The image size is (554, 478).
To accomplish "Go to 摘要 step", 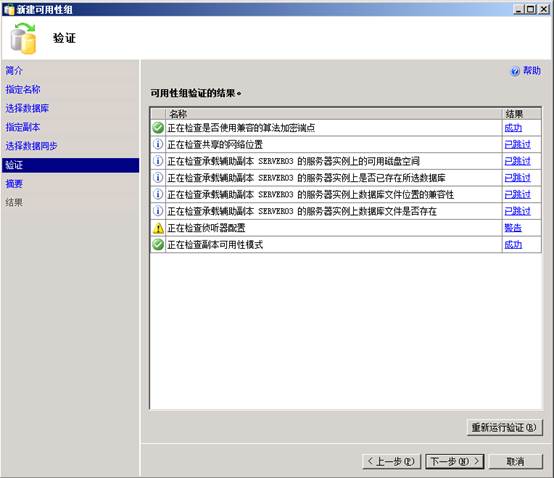I will pyautogui.click(x=14, y=183).
